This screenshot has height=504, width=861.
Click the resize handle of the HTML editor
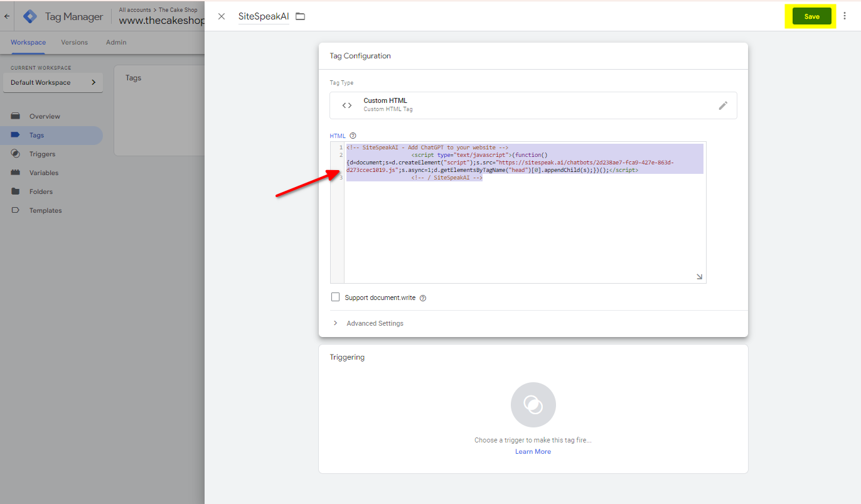coord(699,277)
